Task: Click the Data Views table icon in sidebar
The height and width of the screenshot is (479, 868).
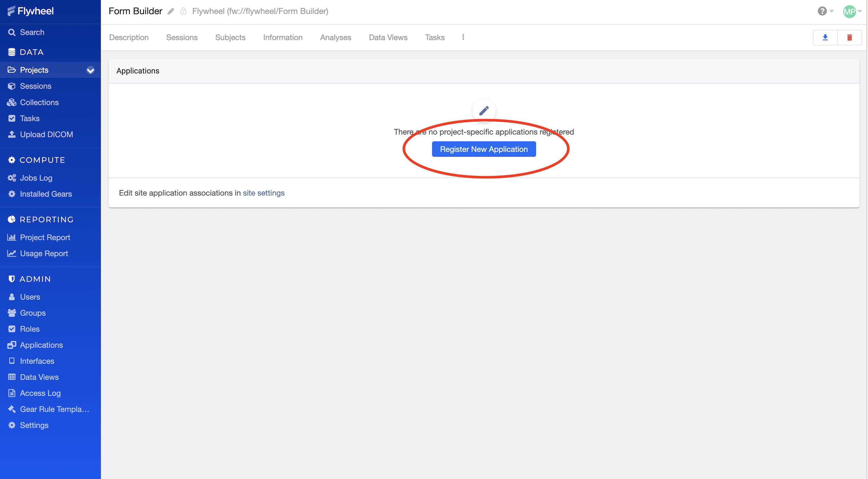Action: click(12, 377)
